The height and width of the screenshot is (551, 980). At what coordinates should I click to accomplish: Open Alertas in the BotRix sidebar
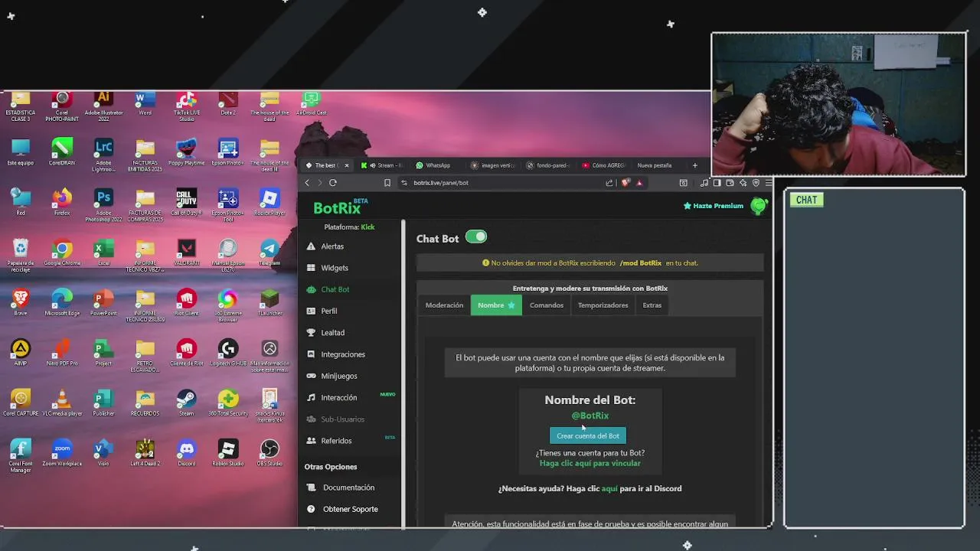325,246
